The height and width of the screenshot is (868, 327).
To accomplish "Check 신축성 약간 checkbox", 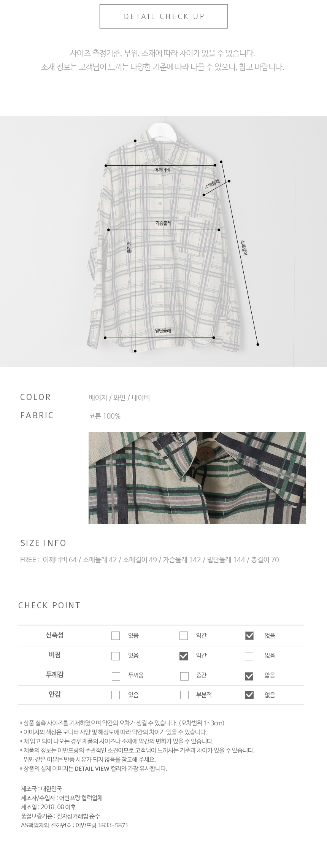I will coord(184,635).
